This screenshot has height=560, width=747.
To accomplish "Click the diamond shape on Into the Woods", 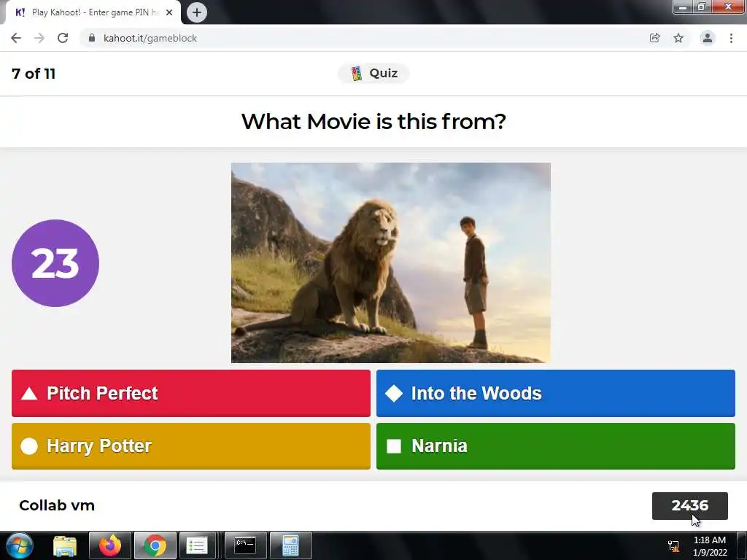I will 394,393.
